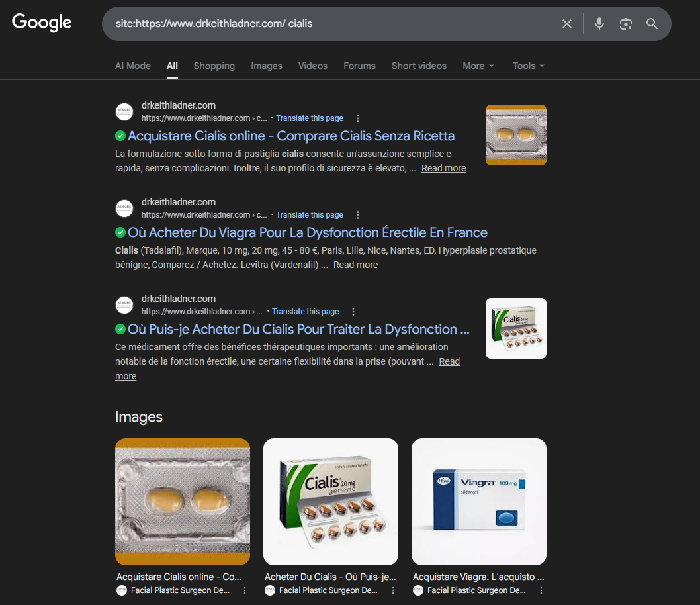Open the Acquistare Cialis online result title
The height and width of the screenshot is (605, 700).
(290, 136)
